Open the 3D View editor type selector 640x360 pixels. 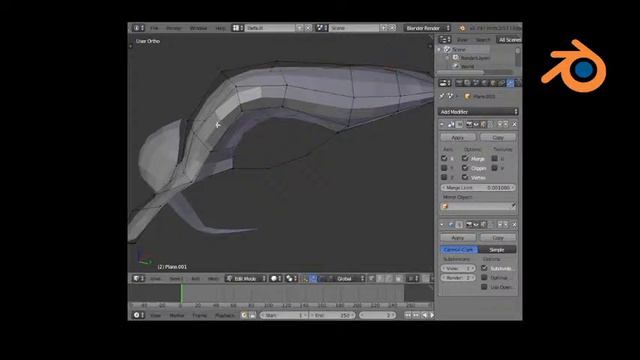139,278
